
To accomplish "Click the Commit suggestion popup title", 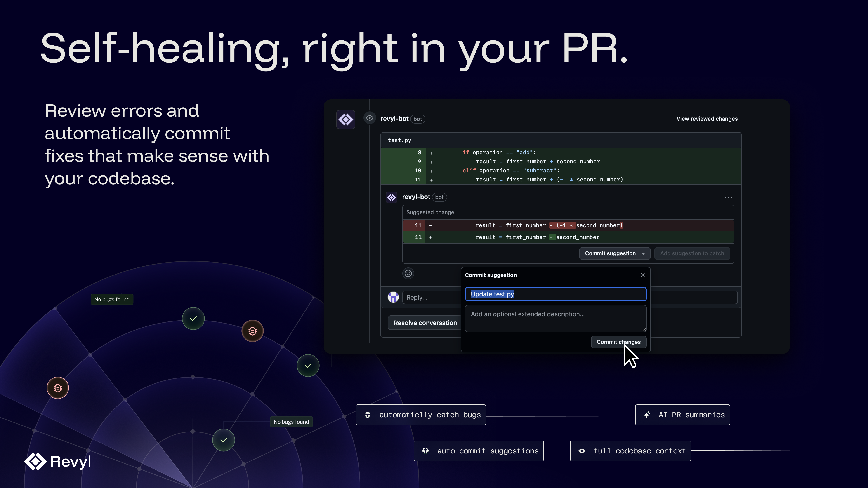I will click(491, 275).
